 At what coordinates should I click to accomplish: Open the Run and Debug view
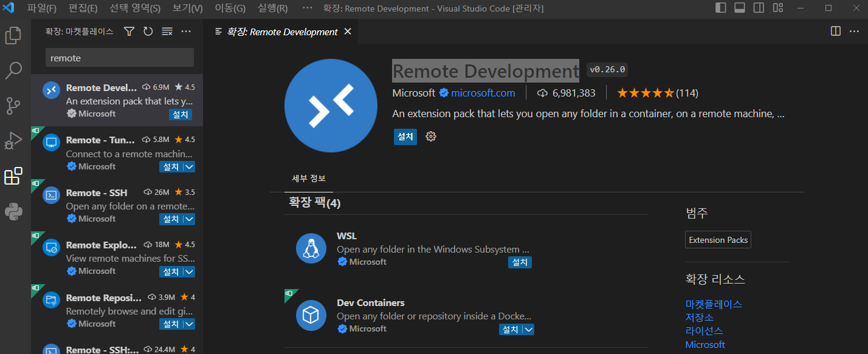[x=13, y=141]
